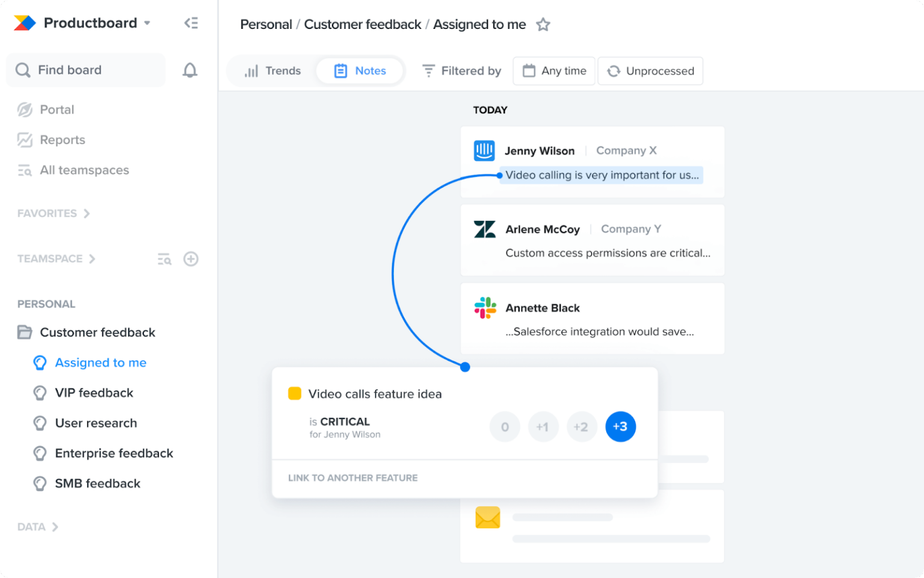Image resolution: width=924 pixels, height=578 pixels.
Task: Open the notifications bell
Action: pyautogui.click(x=189, y=70)
